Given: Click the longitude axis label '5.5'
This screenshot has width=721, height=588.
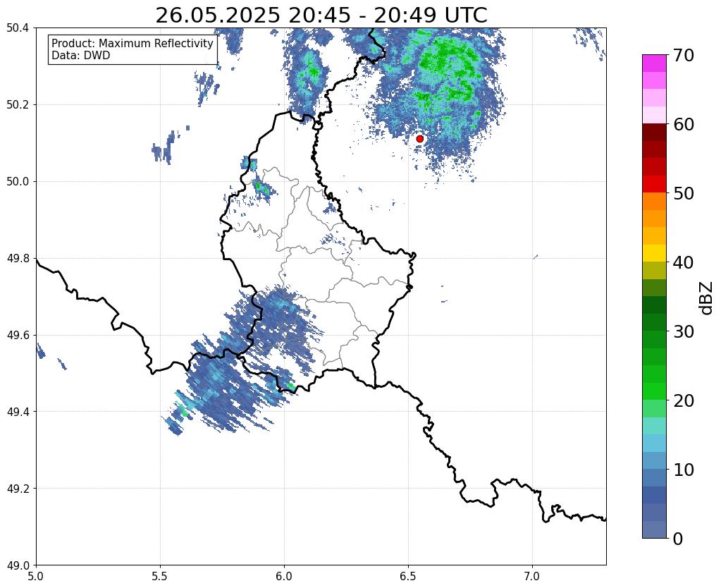Looking at the screenshot, I should coord(160,576).
